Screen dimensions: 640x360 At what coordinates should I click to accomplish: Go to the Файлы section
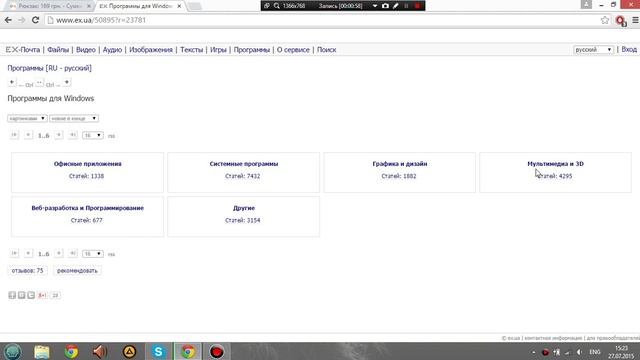[58, 50]
